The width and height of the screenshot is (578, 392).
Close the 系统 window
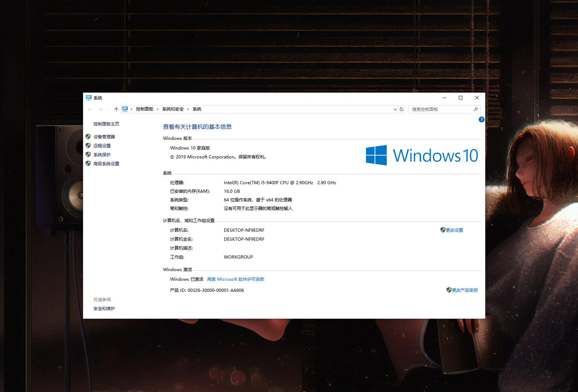(477, 98)
